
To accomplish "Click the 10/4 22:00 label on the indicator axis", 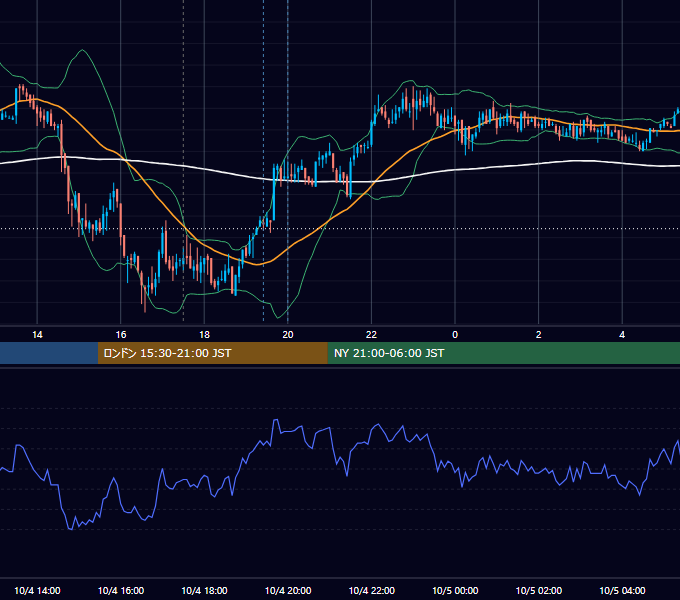I will point(372,590).
